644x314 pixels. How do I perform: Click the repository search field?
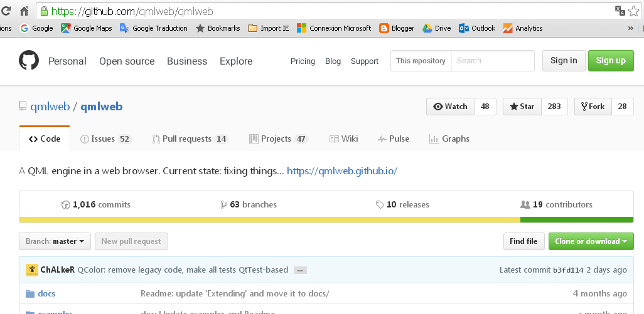click(x=493, y=61)
